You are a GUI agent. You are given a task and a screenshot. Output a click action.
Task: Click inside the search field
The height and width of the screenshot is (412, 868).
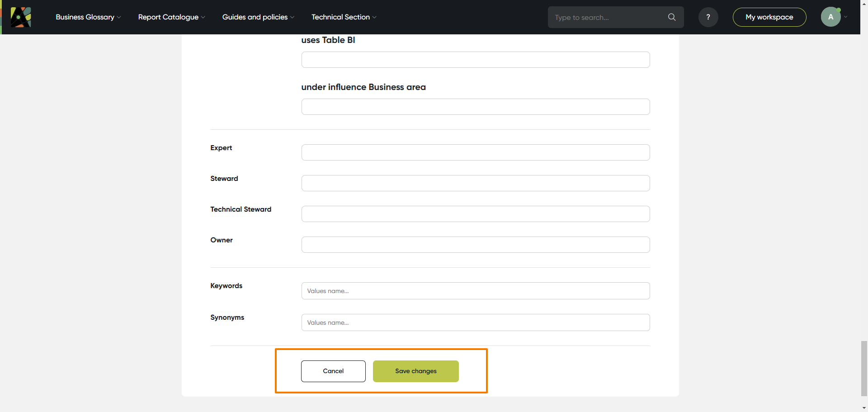click(606, 17)
